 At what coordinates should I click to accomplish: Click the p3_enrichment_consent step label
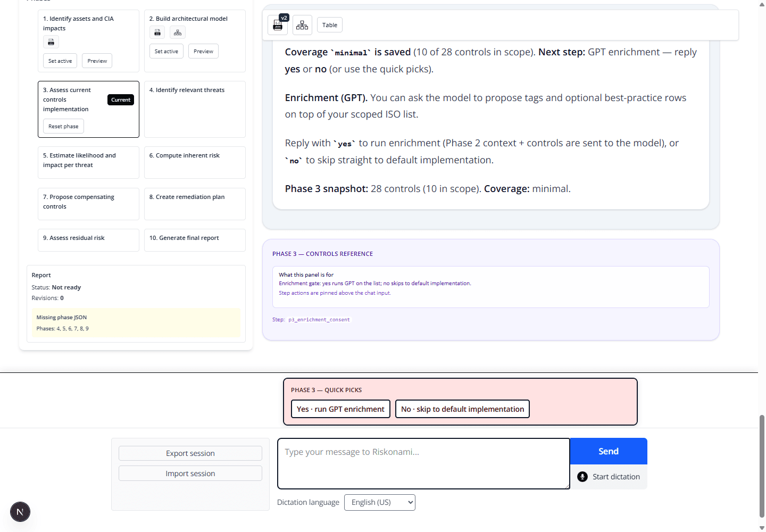tap(319, 320)
